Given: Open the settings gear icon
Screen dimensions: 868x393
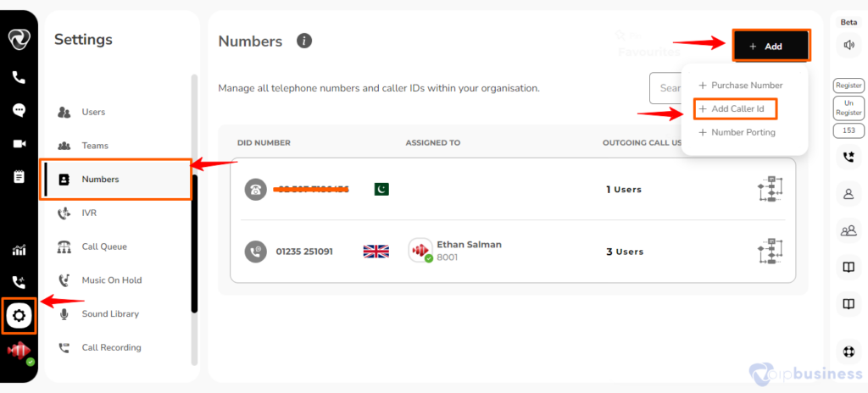Looking at the screenshot, I should point(19,316).
